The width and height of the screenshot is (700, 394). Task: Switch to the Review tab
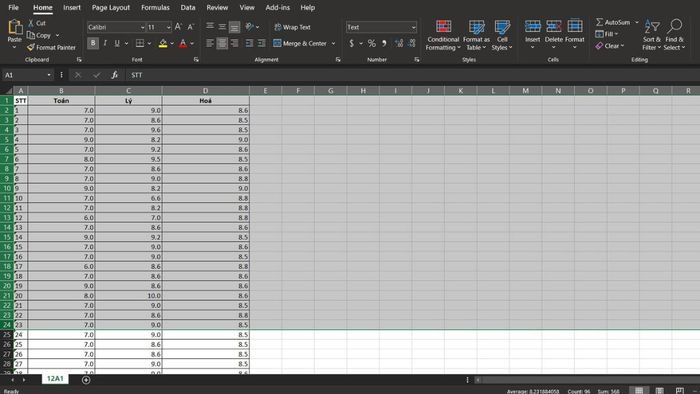point(217,8)
